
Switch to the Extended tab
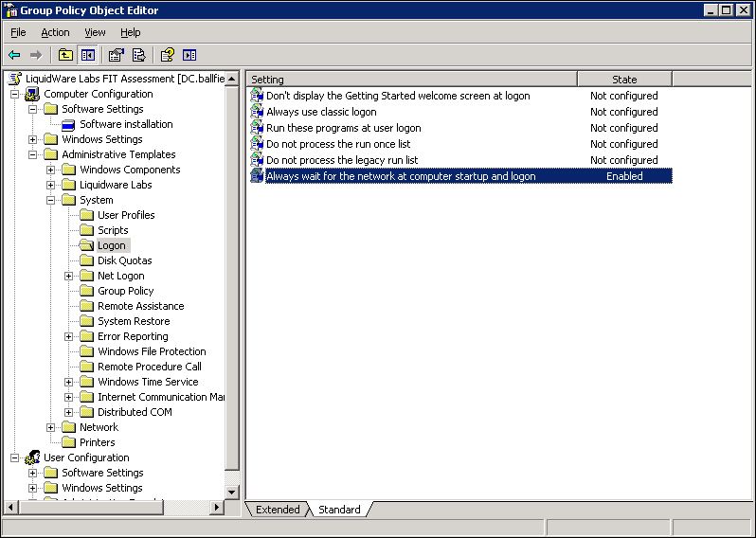[278, 510]
